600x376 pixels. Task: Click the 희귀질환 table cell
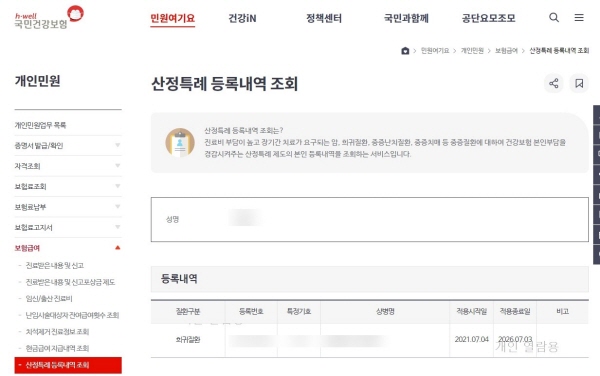click(x=188, y=340)
